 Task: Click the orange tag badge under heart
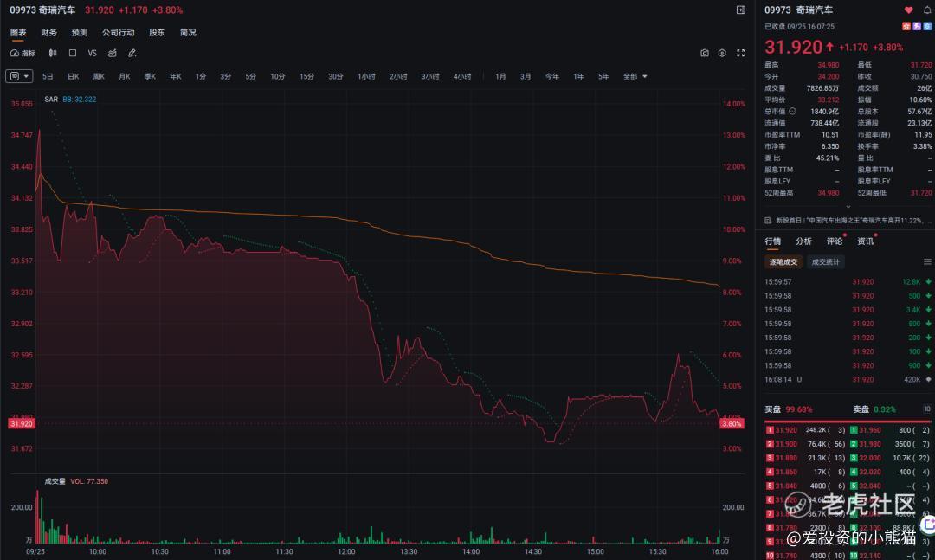pos(906,26)
